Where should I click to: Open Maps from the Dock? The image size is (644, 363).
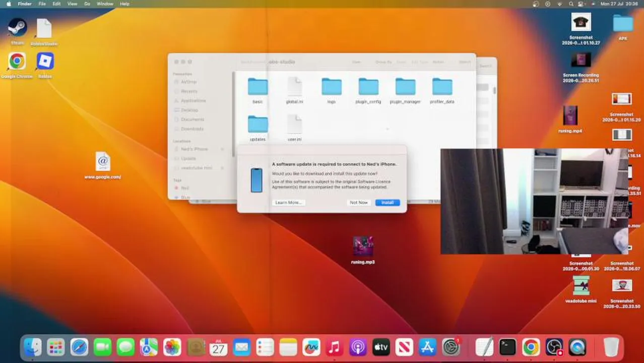coord(149,347)
